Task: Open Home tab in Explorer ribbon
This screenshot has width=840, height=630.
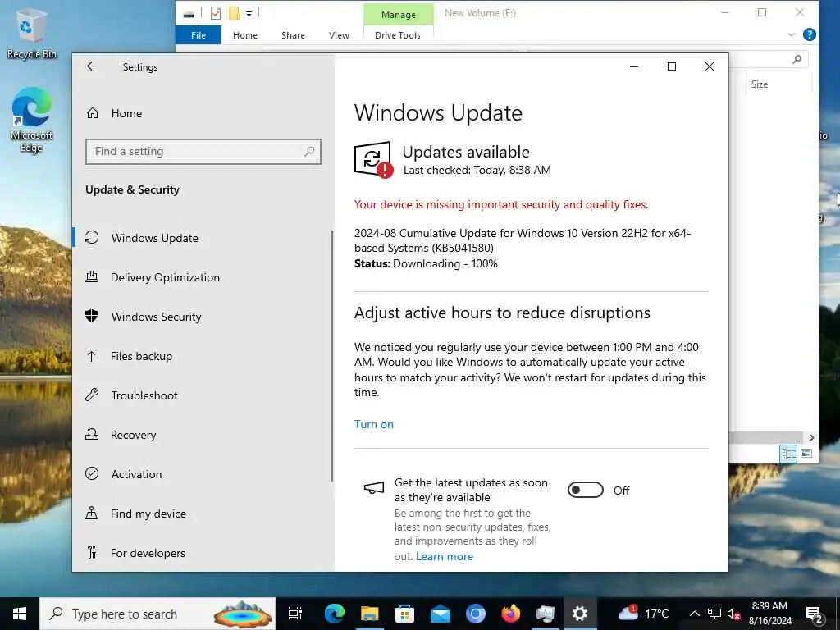Action: pos(244,34)
